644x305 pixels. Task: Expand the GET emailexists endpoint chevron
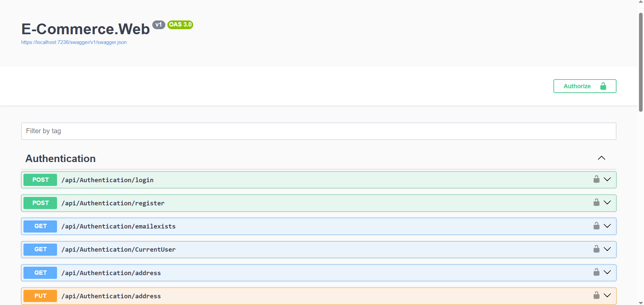point(607,226)
